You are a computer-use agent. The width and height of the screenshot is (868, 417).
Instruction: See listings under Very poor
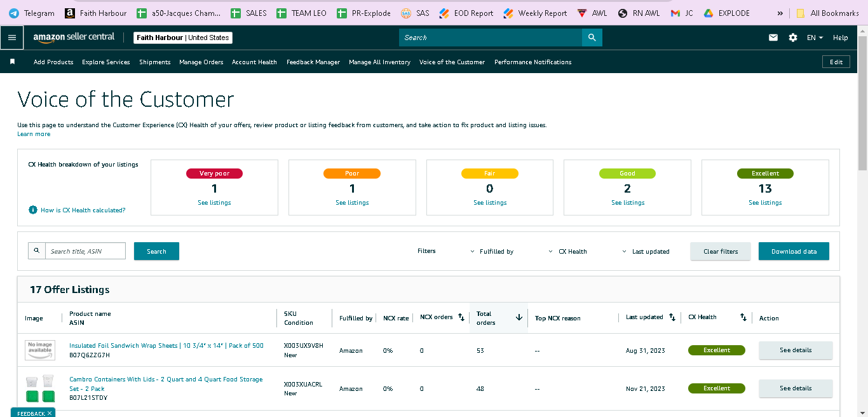pos(214,203)
